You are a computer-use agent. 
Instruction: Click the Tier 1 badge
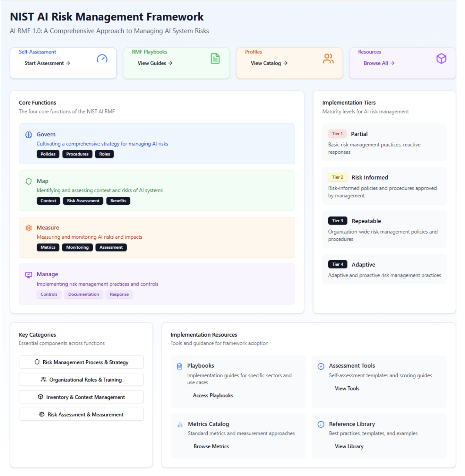(337, 134)
